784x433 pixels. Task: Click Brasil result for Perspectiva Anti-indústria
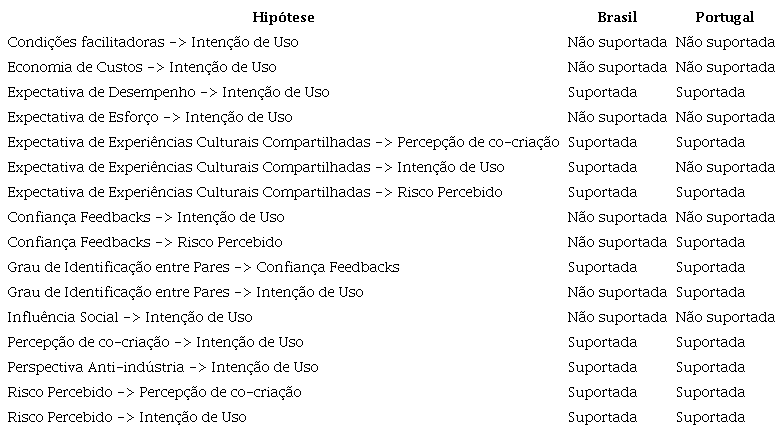pos(602,367)
